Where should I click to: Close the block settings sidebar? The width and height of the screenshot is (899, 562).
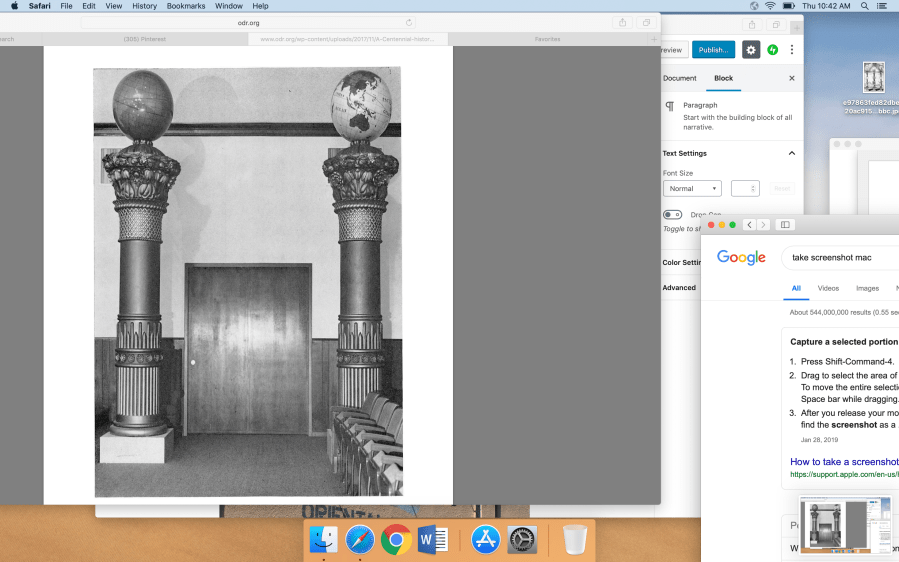coord(792,78)
